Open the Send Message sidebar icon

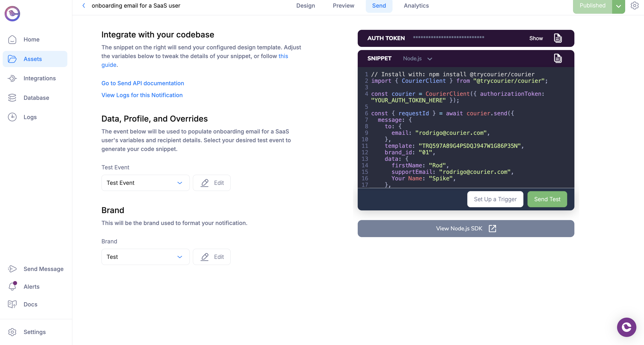pos(12,269)
